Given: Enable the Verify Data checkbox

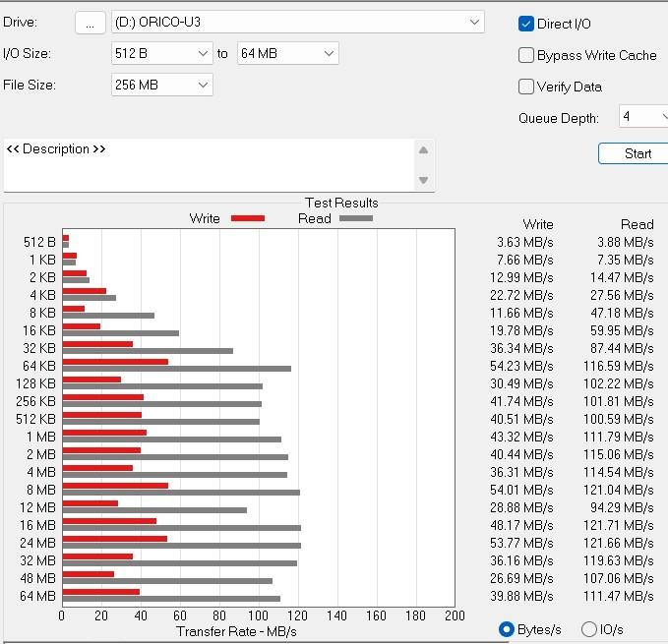Looking at the screenshot, I should tap(526, 87).
